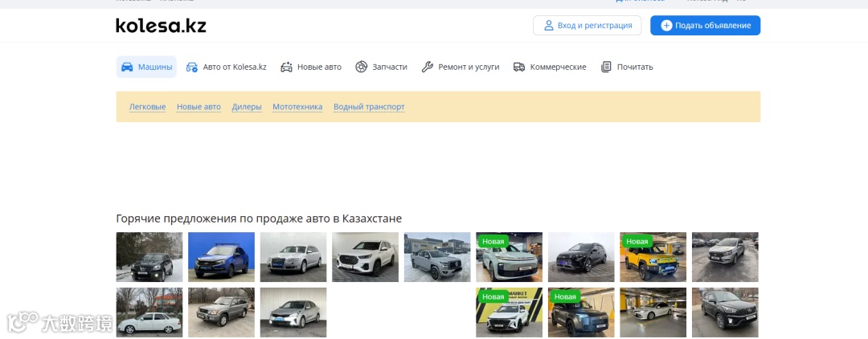Open the mint green Новая SUV thumbnail
Viewport: 868px width, 339px height.
[510, 257]
